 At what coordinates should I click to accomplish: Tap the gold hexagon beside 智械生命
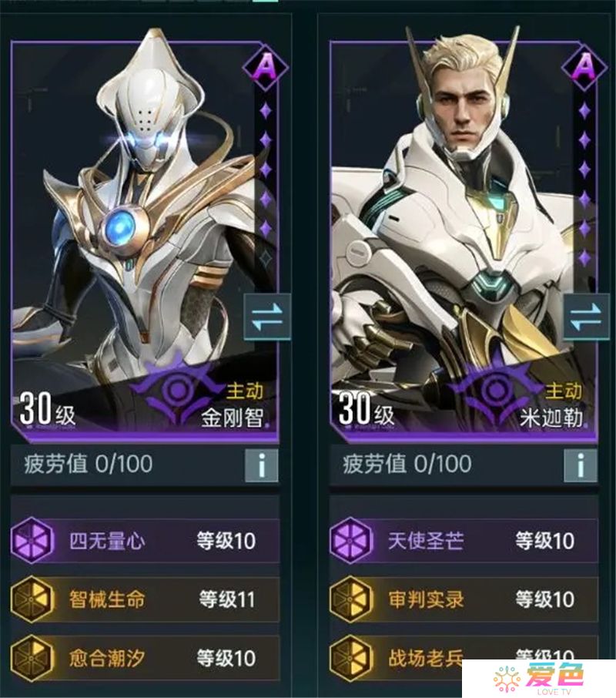[x=31, y=599]
